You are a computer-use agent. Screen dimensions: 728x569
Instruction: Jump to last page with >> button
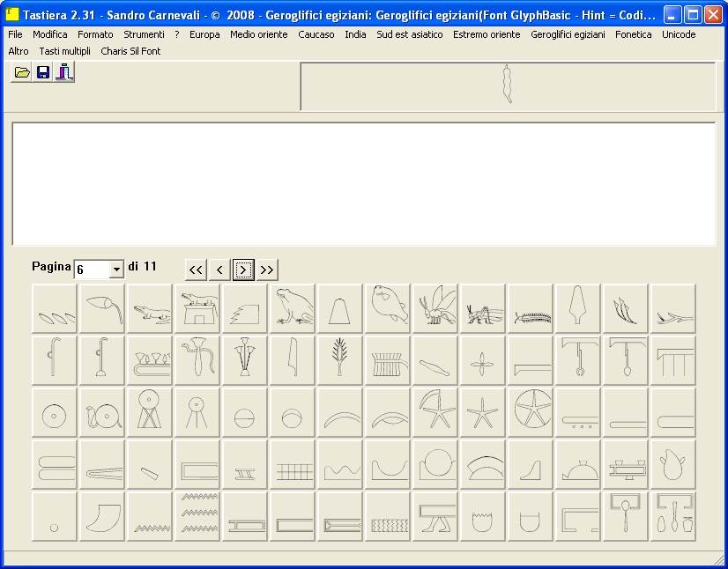point(267,270)
